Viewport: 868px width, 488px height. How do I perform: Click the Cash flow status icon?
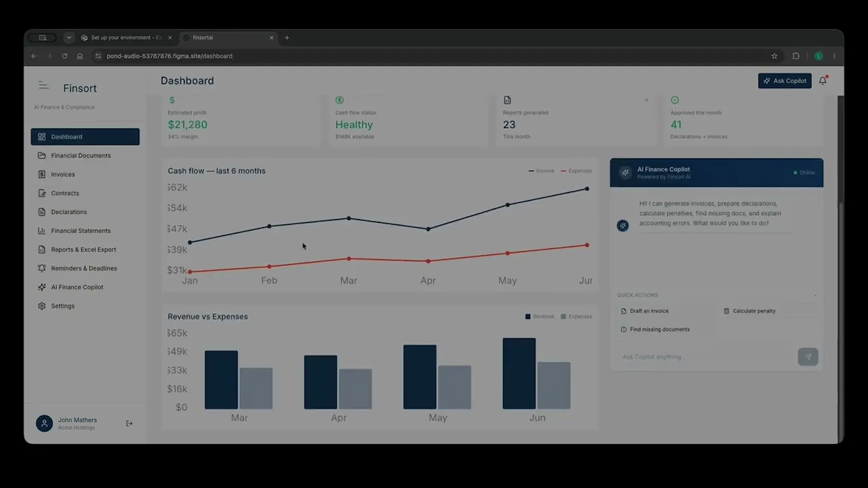click(340, 100)
